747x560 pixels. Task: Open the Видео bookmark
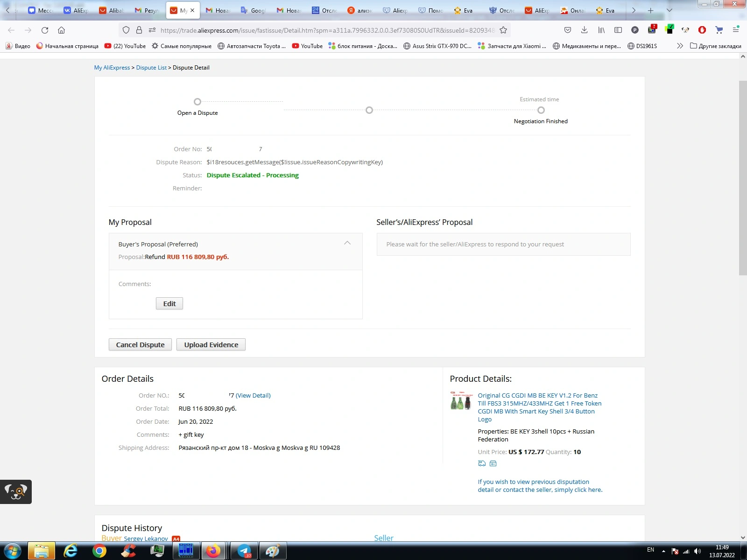click(x=18, y=46)
